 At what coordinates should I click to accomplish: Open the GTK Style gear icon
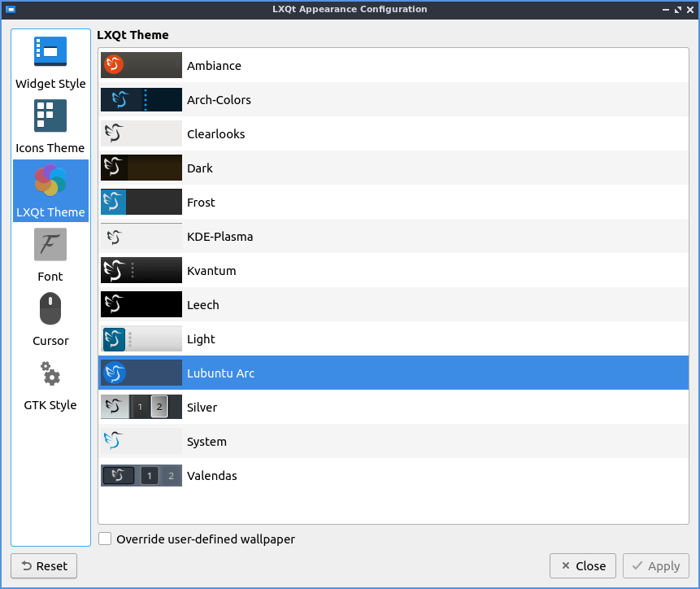click(x=50, y=373)
